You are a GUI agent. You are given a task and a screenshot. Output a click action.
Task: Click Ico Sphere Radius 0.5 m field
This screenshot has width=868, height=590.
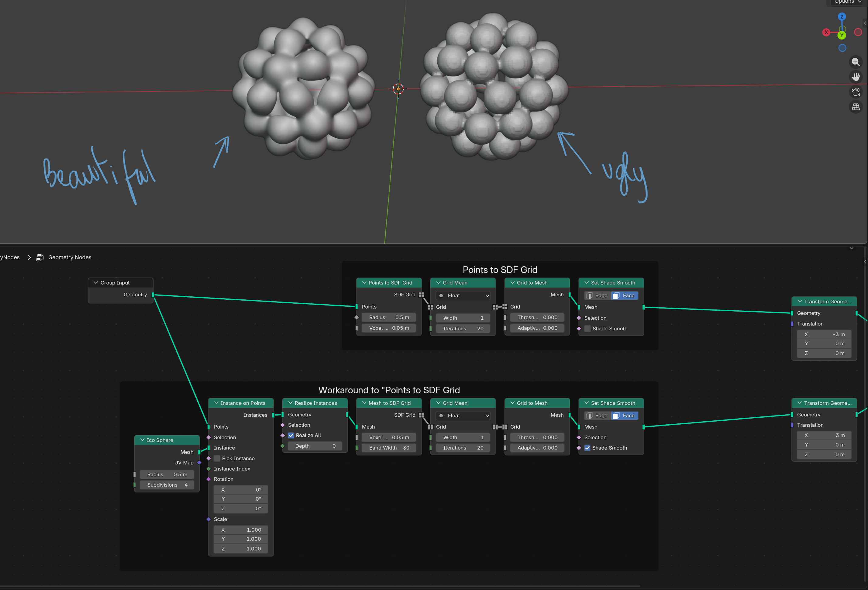(167, 474)
